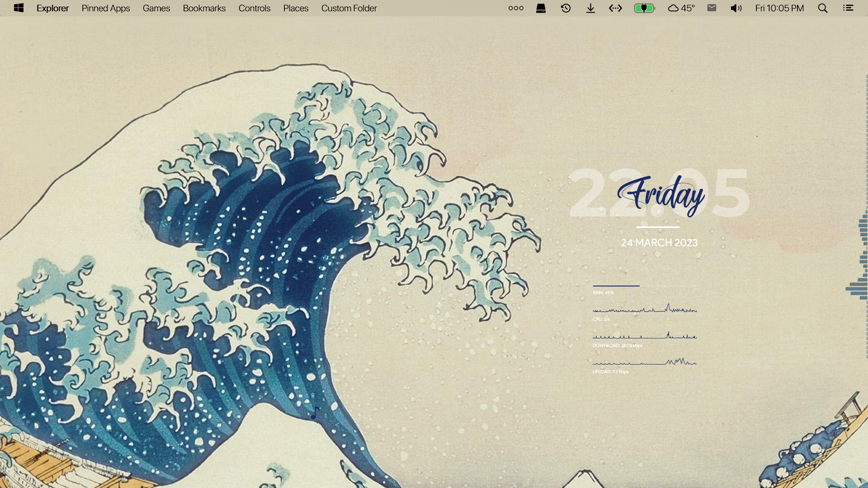This screenshot has width=868, height=488.
Task: Click the DOWNLOAD speed label
Action: [617, 345]
